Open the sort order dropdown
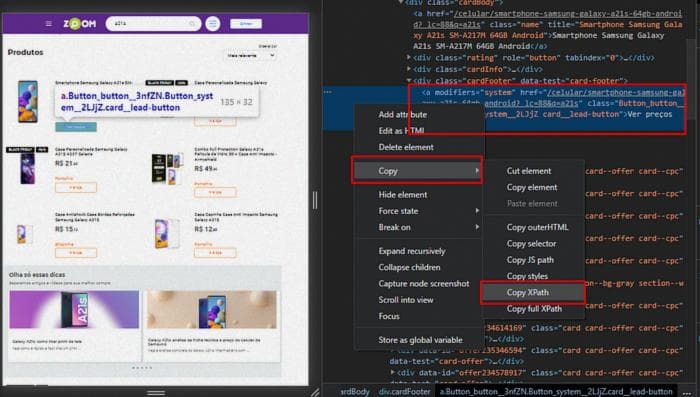 (x=250, y=55)
